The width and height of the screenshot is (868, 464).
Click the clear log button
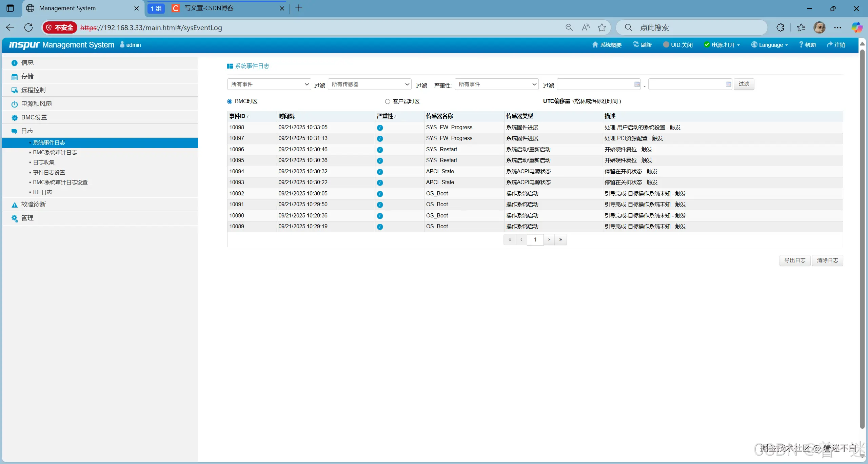(x=827, y=260)
